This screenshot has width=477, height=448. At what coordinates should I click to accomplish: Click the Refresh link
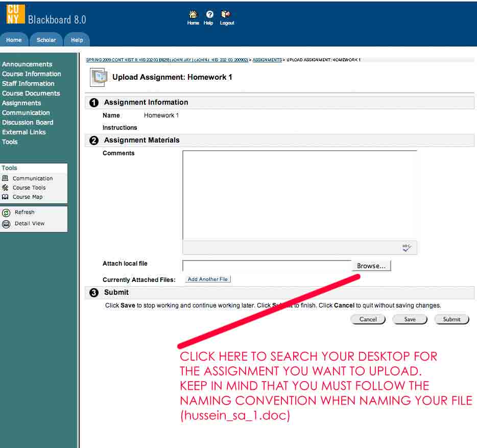(x=25, y=212)
